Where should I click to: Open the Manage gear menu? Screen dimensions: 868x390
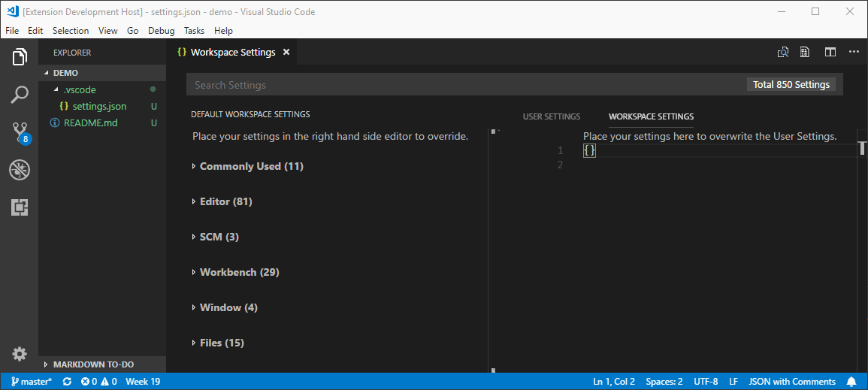(19, 353)
